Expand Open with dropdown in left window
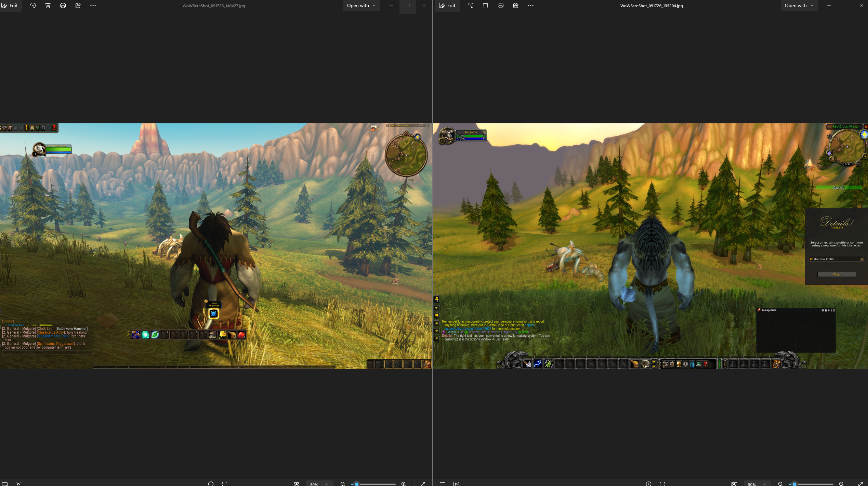This screenshot has width=868, height=486. [361, 5]
